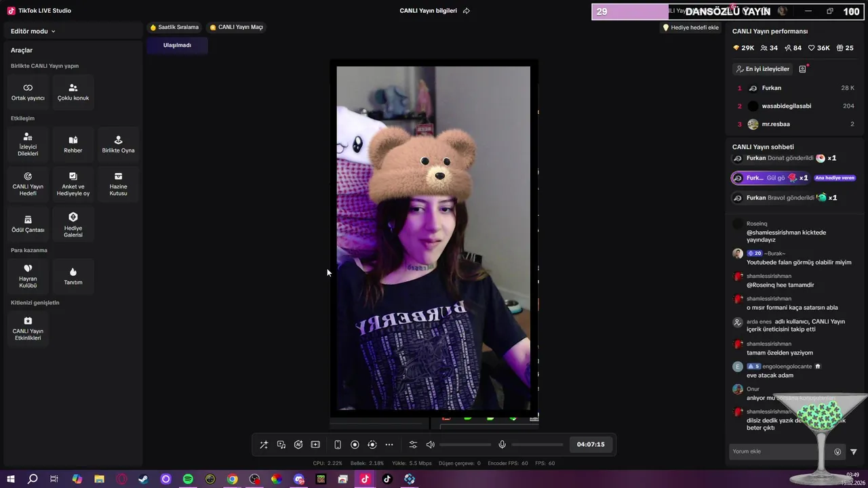Click the 84 new followers stat
The height and width of the screenshot is (488, 868).
[793, 48]
